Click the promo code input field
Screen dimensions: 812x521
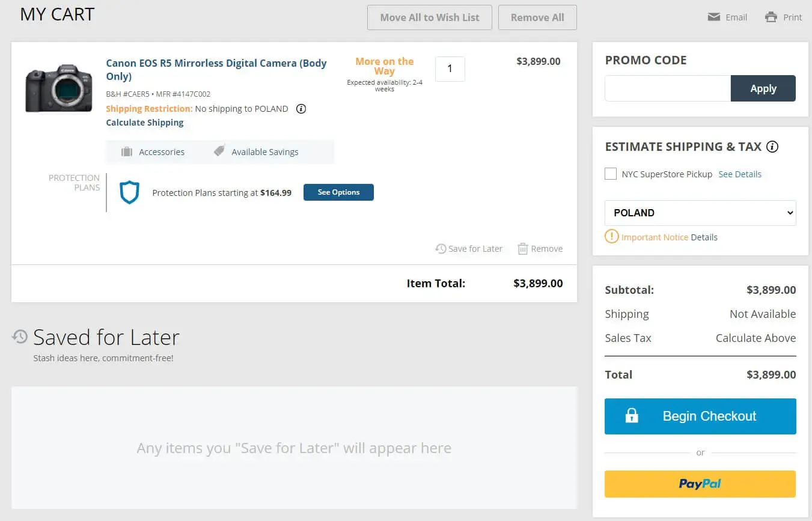point(668,88)
